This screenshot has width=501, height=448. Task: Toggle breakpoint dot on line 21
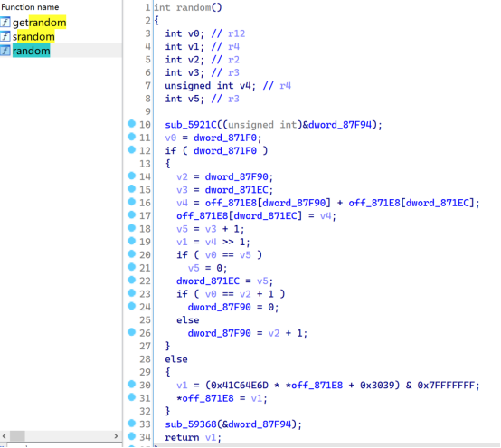(x=132, y=267)
